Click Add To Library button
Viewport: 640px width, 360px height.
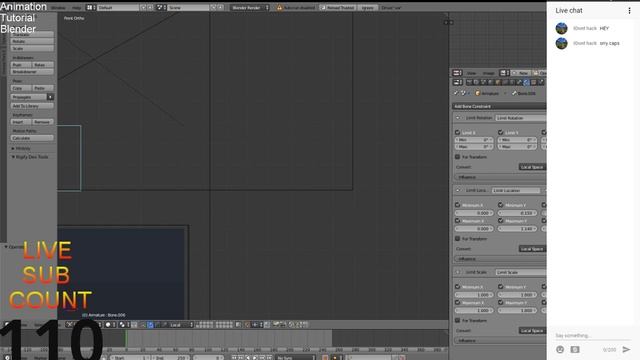(x=32, y=106)
